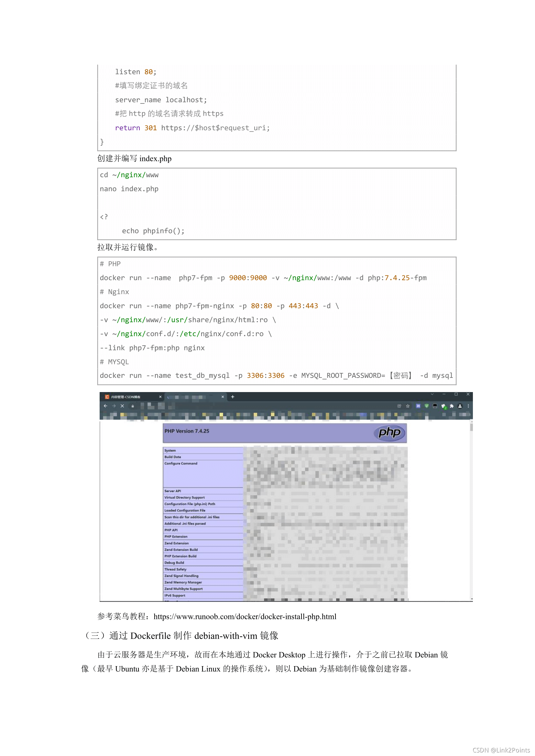Click 'Scan this dir for additional .ini files'
Image resolution: width=535 pixels, height=756 pixels.
coord(192,517)
